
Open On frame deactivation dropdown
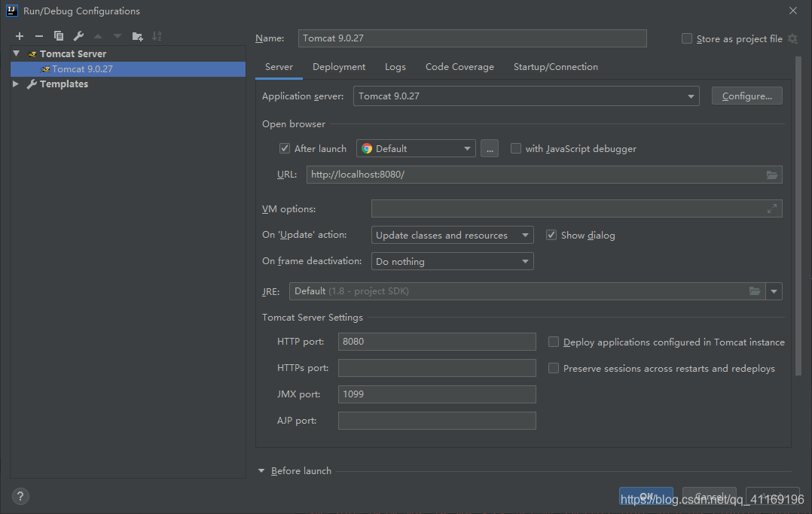(452, 261)
